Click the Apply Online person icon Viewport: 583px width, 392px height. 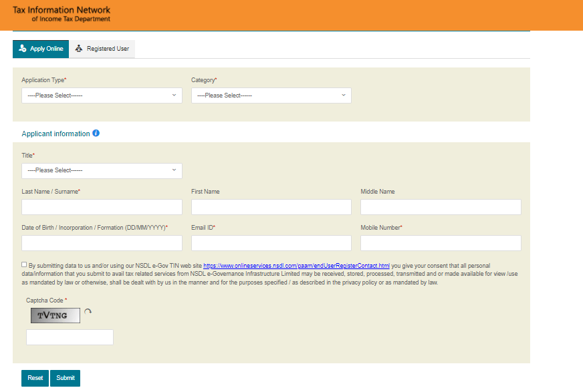[23, 49]
